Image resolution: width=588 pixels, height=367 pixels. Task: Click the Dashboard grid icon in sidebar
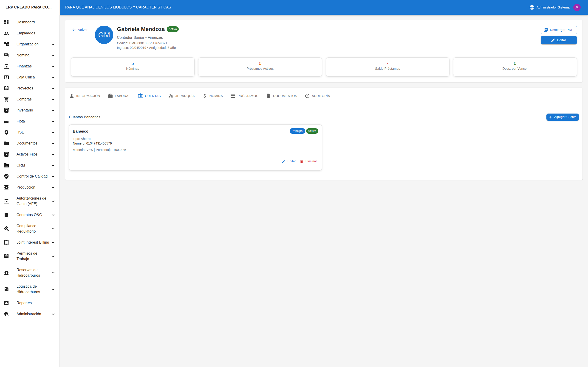click(x=7, y=22)
